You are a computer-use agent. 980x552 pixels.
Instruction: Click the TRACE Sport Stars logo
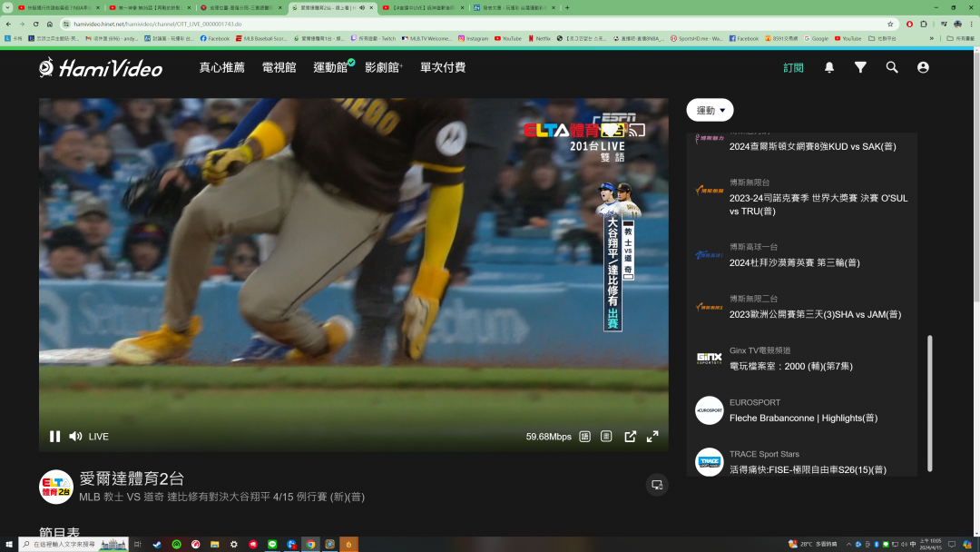point(710,462)
